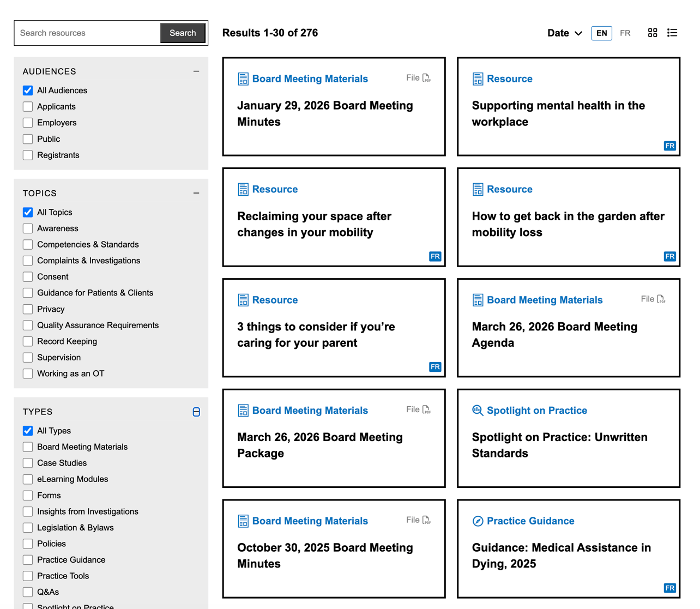The height and width of the screenshot is (609, 700).
Task: Check the eLearning Modules type filter
Action: [28, 479]
